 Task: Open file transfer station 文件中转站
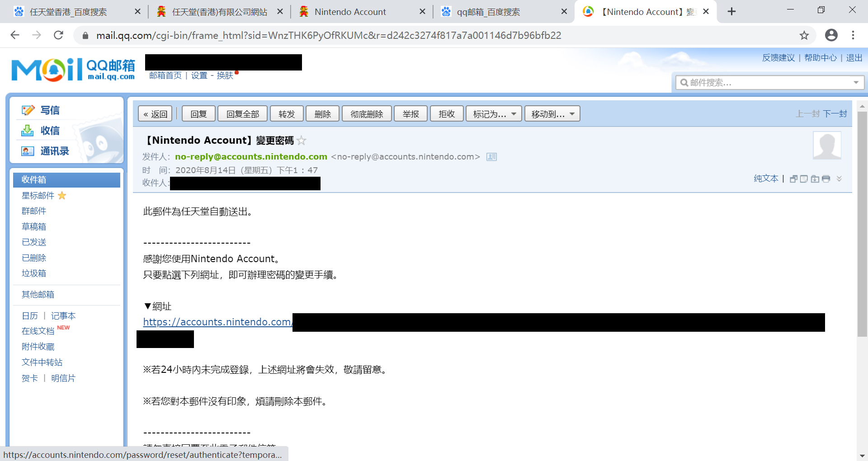(x=42, y=362)
